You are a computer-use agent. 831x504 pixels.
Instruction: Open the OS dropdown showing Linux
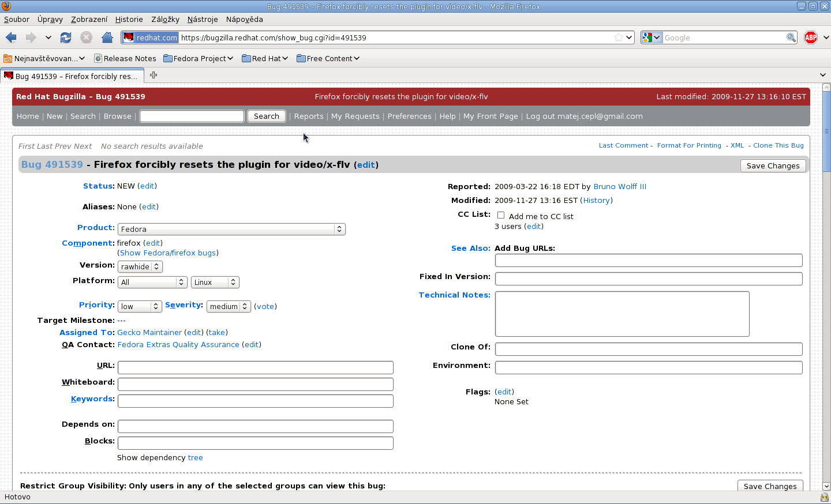(215, 282)
